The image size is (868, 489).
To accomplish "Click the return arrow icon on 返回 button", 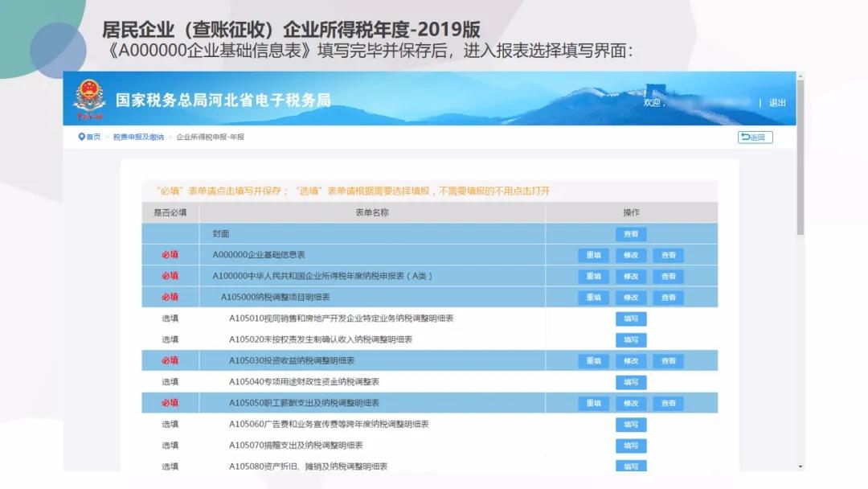I will click(747, 137).
